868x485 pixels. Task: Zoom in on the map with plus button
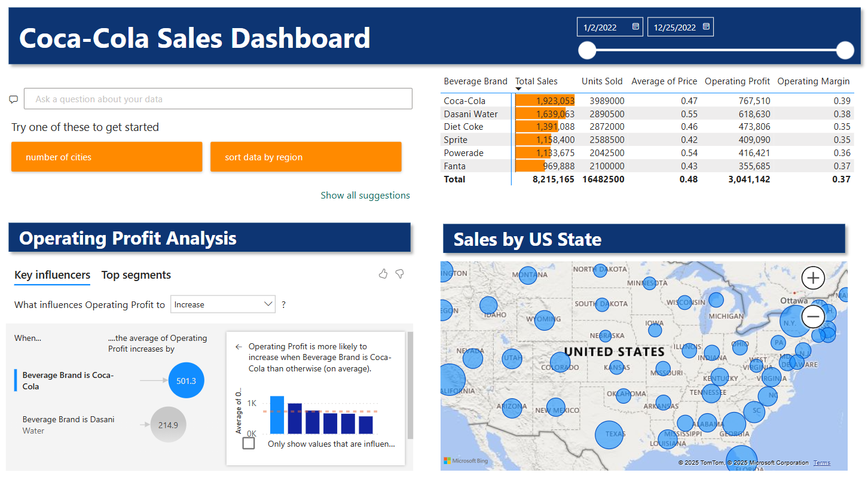[813, 277]
